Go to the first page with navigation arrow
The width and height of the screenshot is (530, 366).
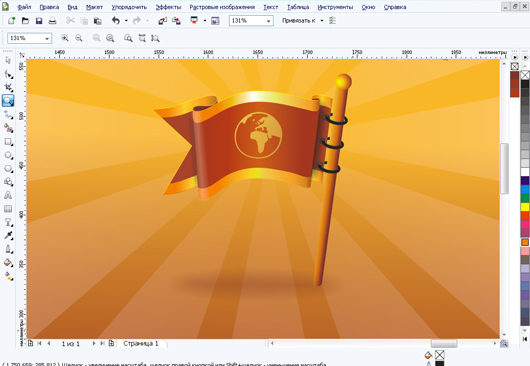click(39, 343)
